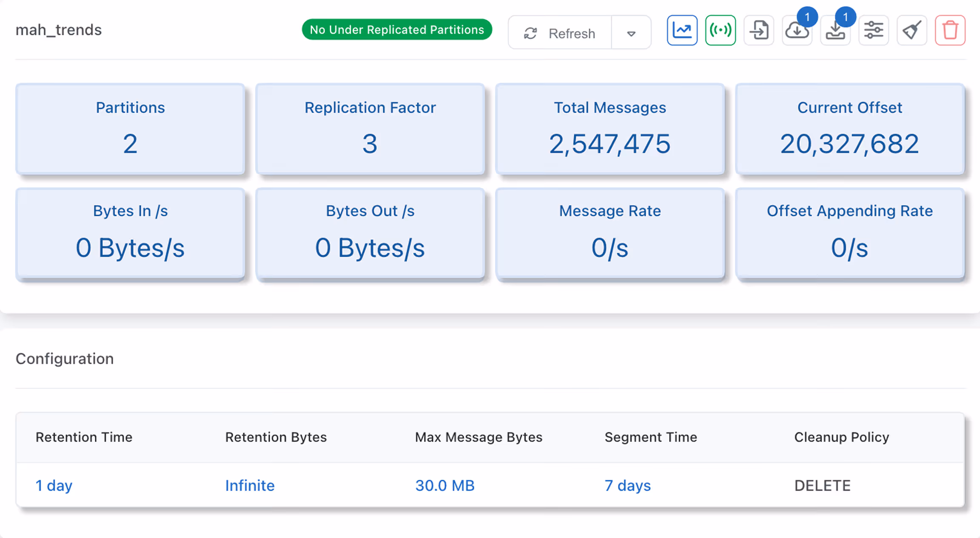Screen dimensions: 980x538
Task: Click the Refresh button
Action: coord(560,33)
